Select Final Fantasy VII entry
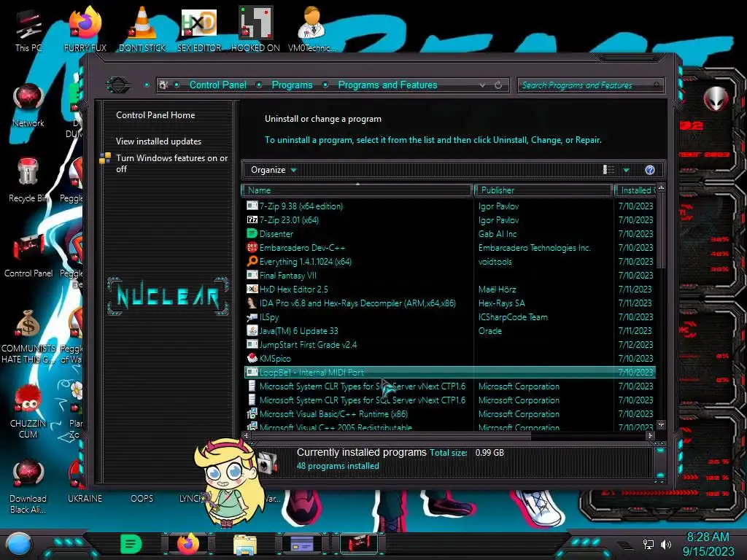 click(450, 275)
